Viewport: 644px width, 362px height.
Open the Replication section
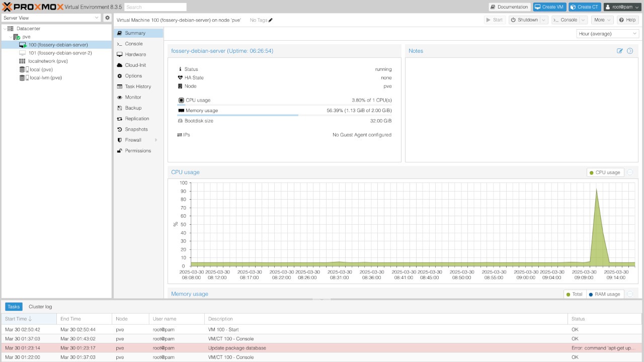[x=138, y=119]
